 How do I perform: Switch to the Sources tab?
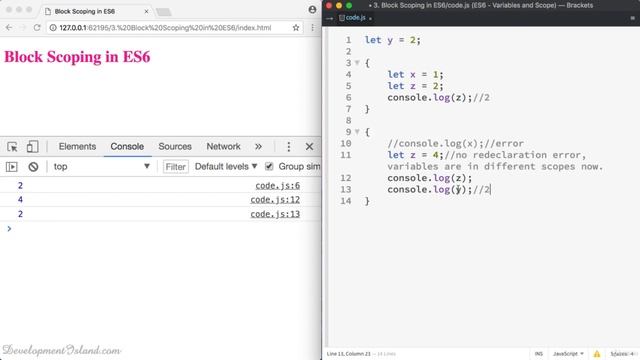click(x=175, y=147)
